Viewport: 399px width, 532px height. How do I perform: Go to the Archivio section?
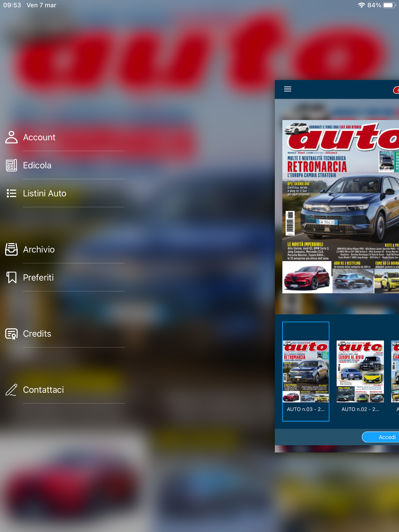(39, 249)
